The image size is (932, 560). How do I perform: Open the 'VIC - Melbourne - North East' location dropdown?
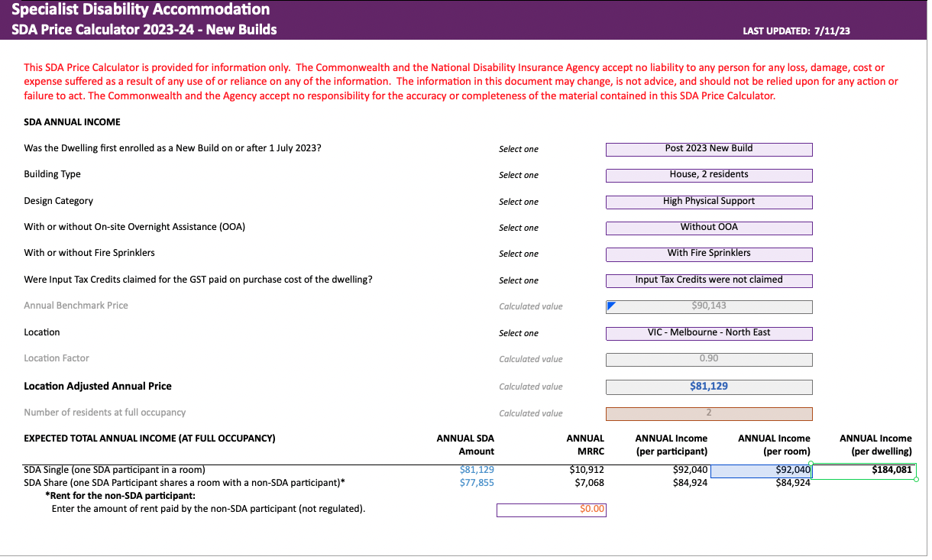[x=709, y=333]
